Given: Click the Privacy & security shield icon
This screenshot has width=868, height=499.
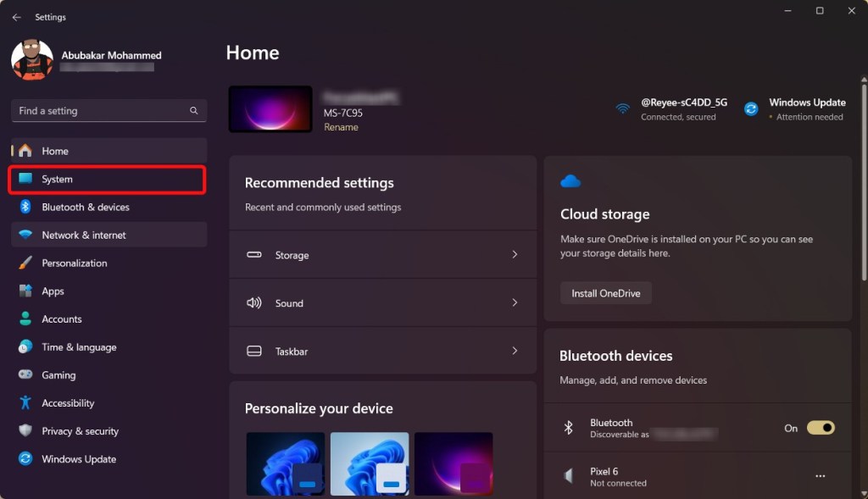Looking at the screenshot, I should pyautogui.click(x=25, y=430).
